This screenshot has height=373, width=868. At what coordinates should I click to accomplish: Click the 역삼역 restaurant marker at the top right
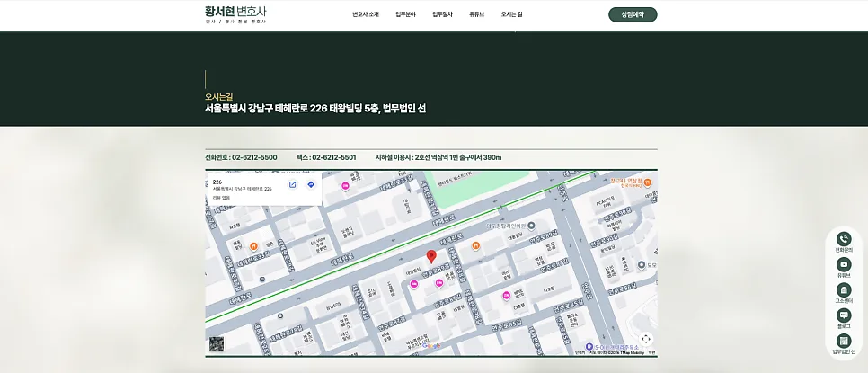pos(647,182)
